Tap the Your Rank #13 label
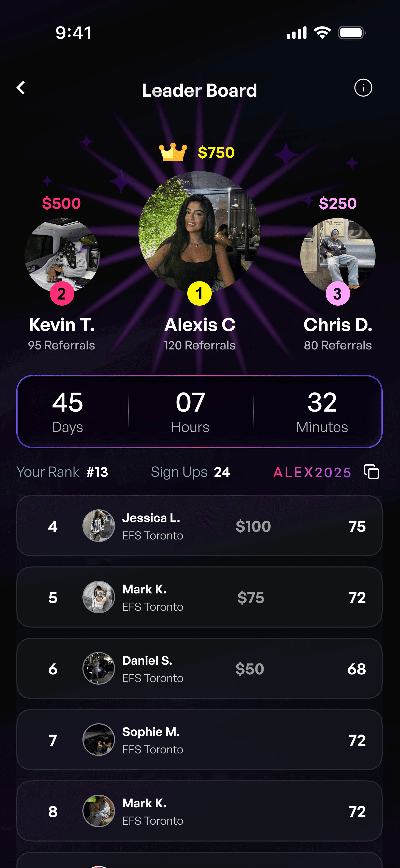Image resolution: width=400 pixels, height=868 pixels. coord(62,472)
